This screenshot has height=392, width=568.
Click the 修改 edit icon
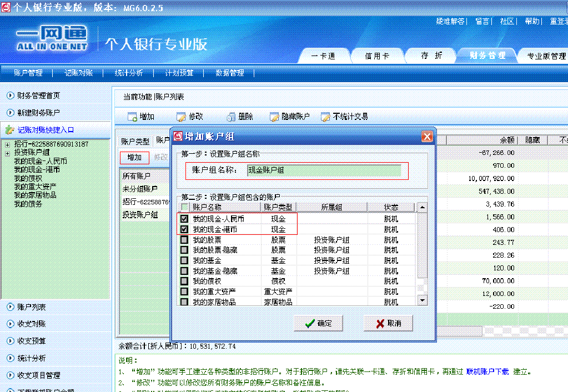click(181, 117)
